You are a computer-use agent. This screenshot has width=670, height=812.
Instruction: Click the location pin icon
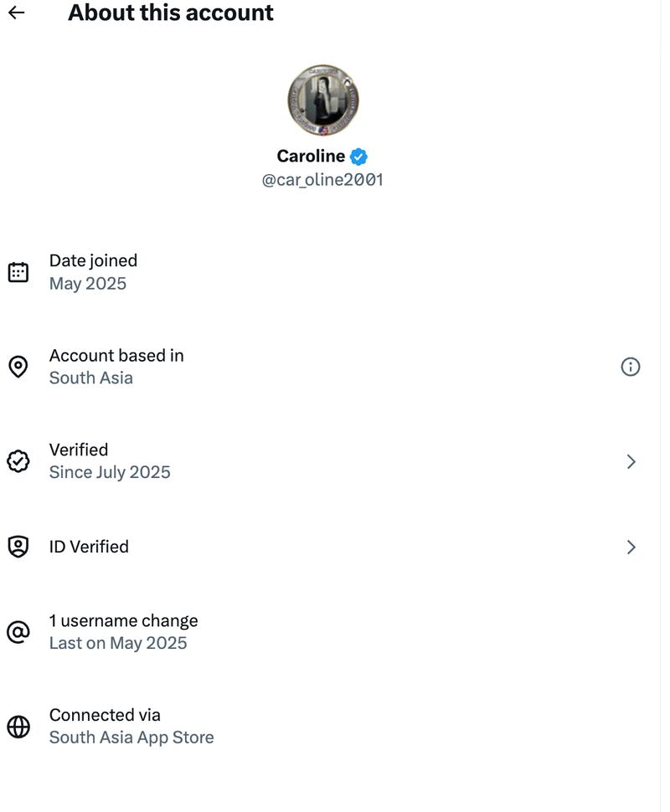[18, 367]
